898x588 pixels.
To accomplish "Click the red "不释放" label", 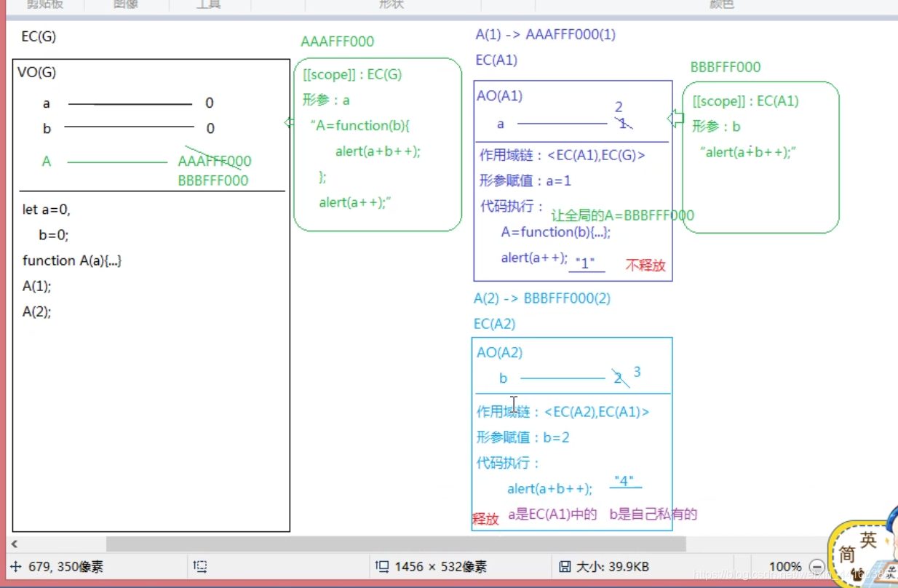I will (645, 265).
